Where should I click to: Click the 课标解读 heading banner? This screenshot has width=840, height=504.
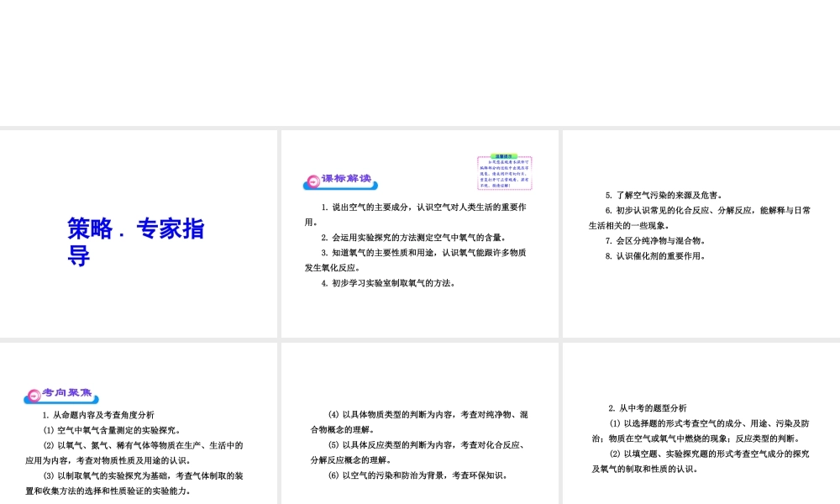[x=341, y=181]
